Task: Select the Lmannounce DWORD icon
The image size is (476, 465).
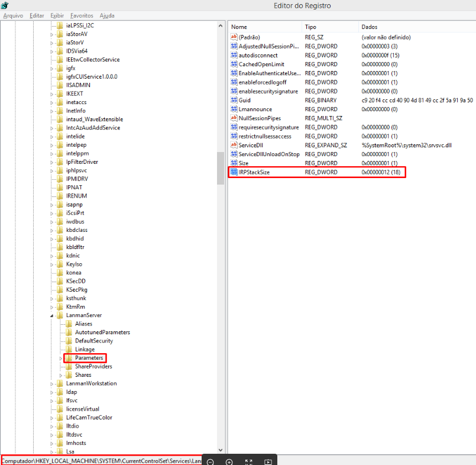Action: (234, 109)
